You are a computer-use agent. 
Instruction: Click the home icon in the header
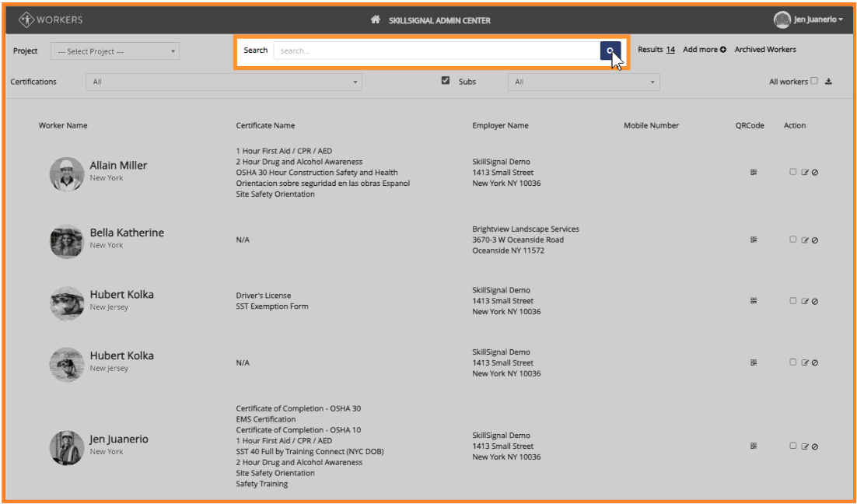click(x=375, y=19)
